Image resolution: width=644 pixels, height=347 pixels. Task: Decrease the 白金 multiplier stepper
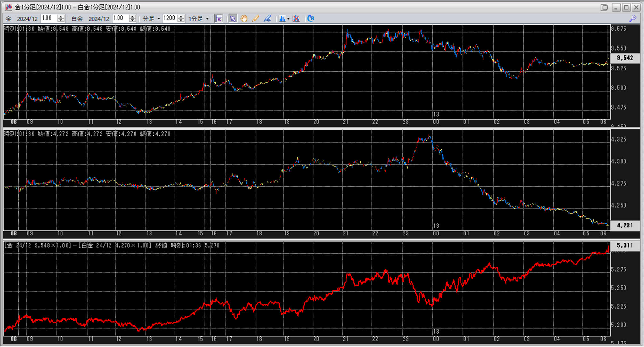point(133,21)
